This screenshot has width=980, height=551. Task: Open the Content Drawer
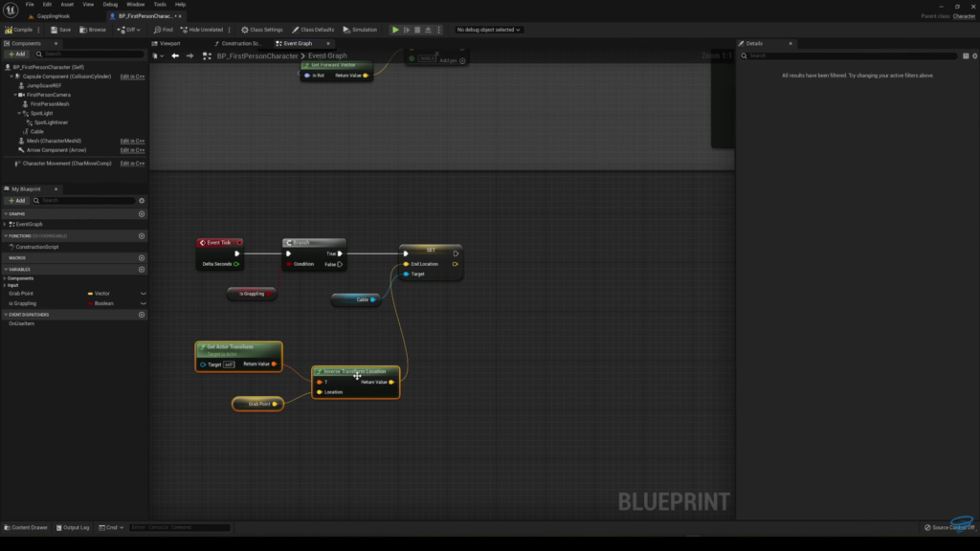(26, 527)
